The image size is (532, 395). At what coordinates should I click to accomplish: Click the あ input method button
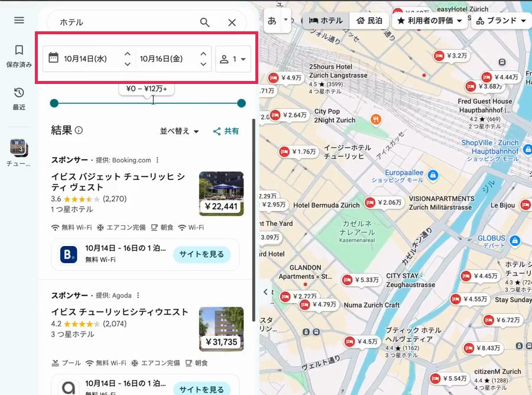point(272,21)
